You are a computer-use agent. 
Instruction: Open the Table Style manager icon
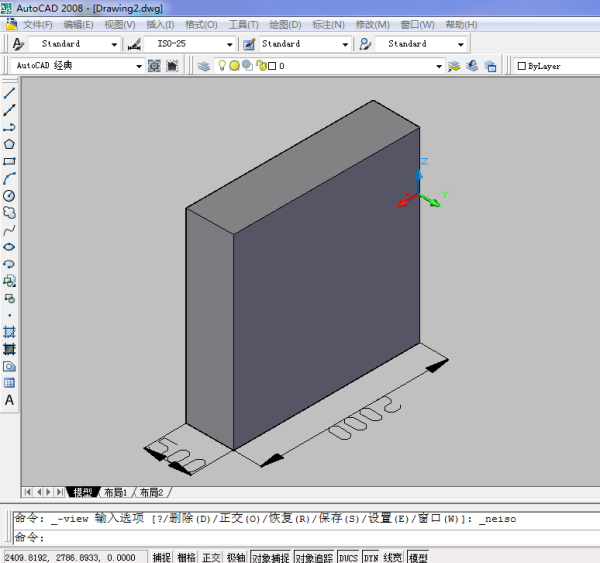[x=249, y=44]
